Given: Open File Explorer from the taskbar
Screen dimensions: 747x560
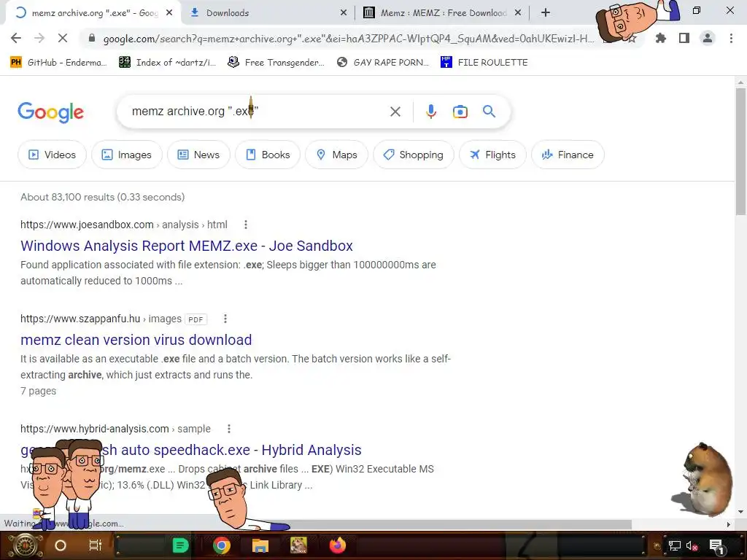Looking at the screenshot, I should 260,545.
